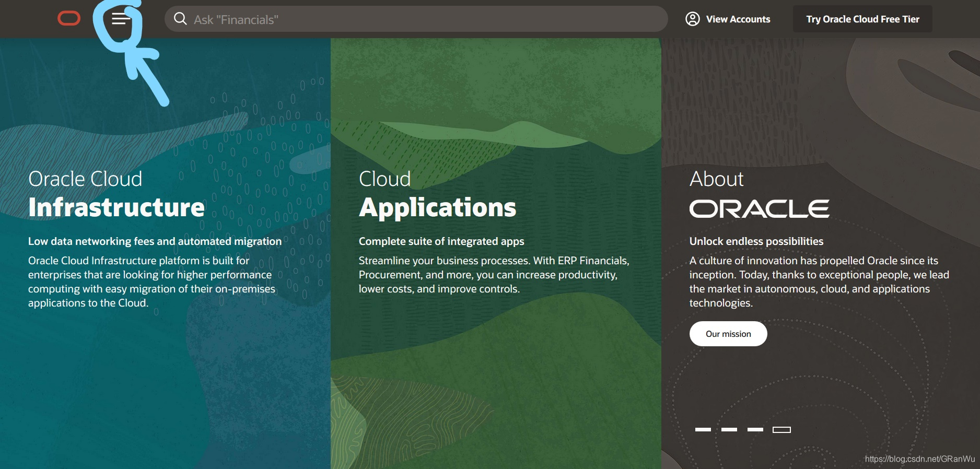Click paragraph starting "Oracle Cloud Infrastructure platform"
Viewport: 980px width, 469px height.
click(x=151, y=282)
